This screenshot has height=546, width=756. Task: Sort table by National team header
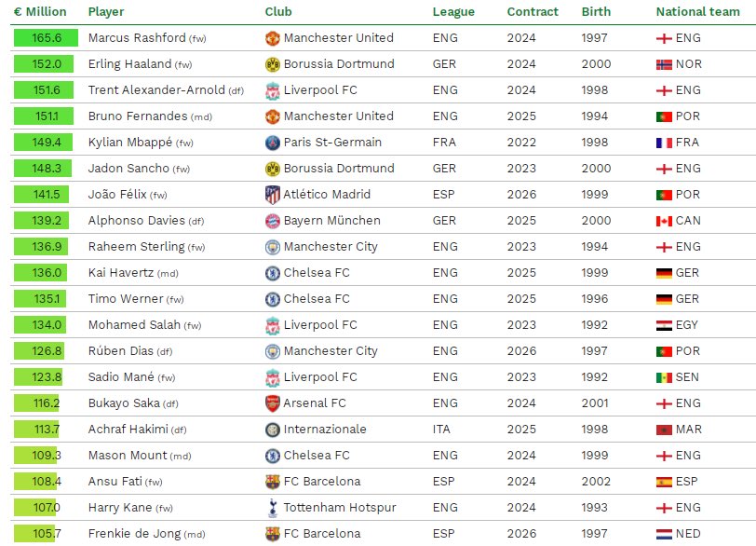click(698, 12)
